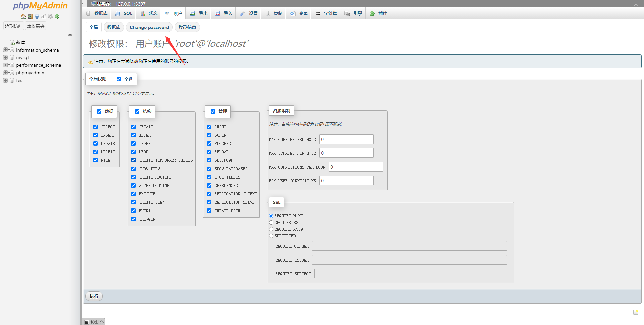Reload the navigation panel with green arrow

pyautogui.click(x=57, y=16)
